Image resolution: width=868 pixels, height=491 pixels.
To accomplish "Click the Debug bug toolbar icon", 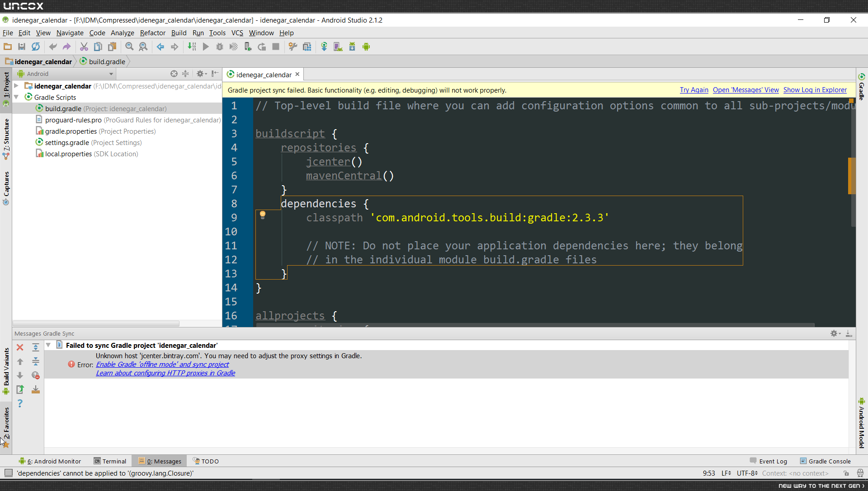I will 220,47.
